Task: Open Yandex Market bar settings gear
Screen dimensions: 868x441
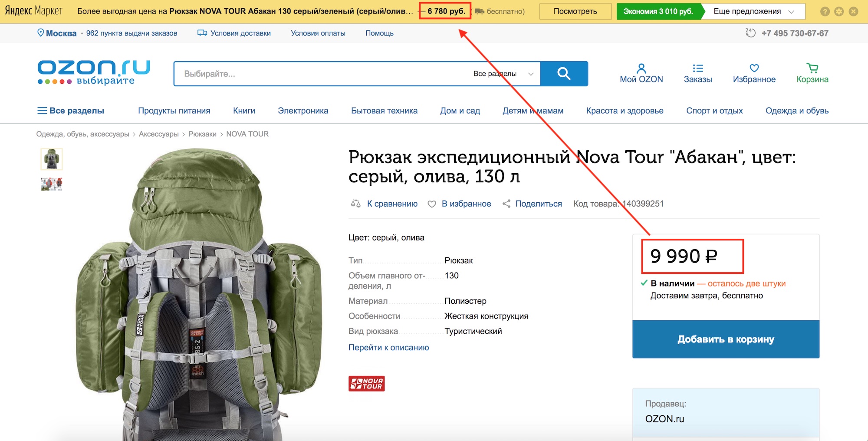Action: click(839, 12)
